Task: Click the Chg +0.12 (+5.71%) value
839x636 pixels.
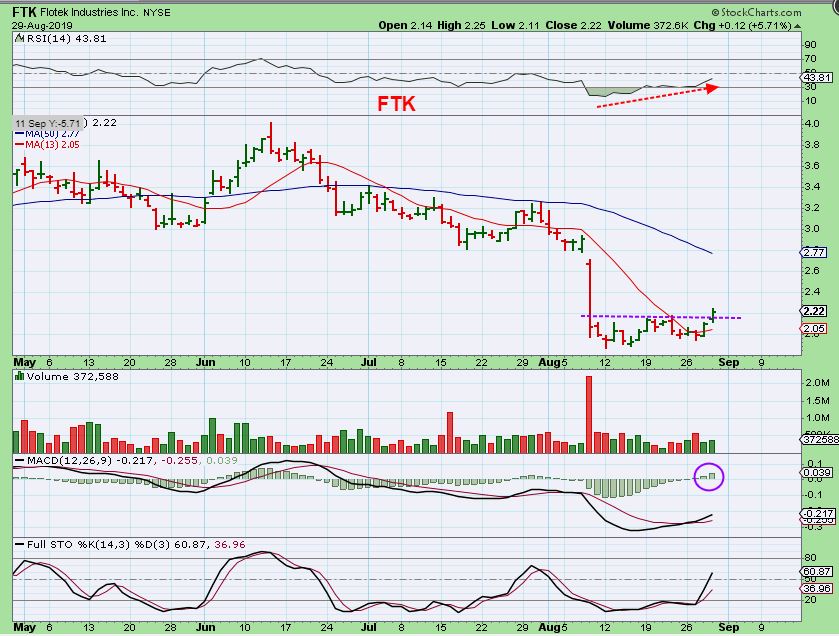Action: pos(743,25)
